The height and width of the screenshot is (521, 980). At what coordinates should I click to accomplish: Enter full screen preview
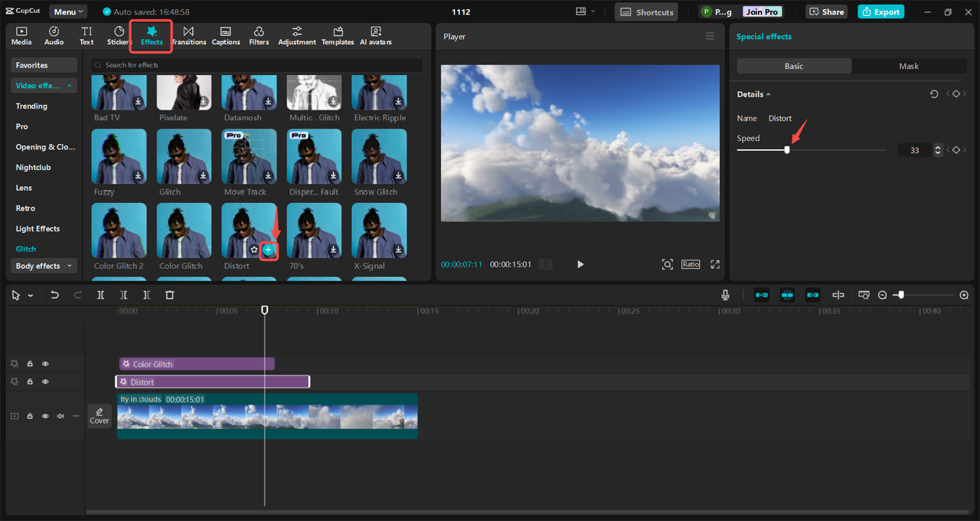(715, 264)
